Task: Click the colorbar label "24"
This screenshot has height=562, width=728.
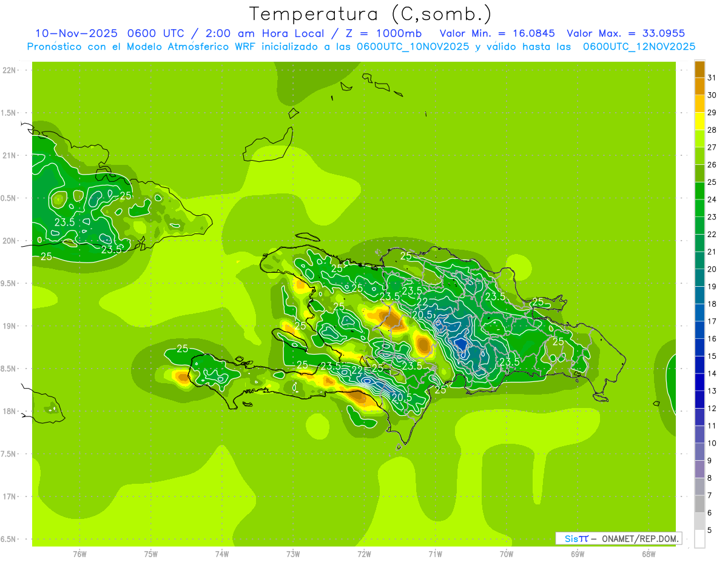Action: (x=712, y=199)
